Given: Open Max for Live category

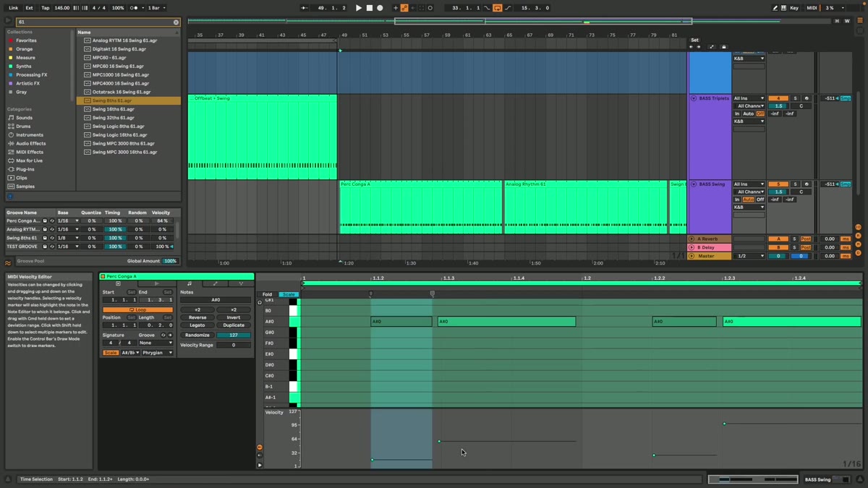Looking at the screenshot, I should [x=30, y=160].
